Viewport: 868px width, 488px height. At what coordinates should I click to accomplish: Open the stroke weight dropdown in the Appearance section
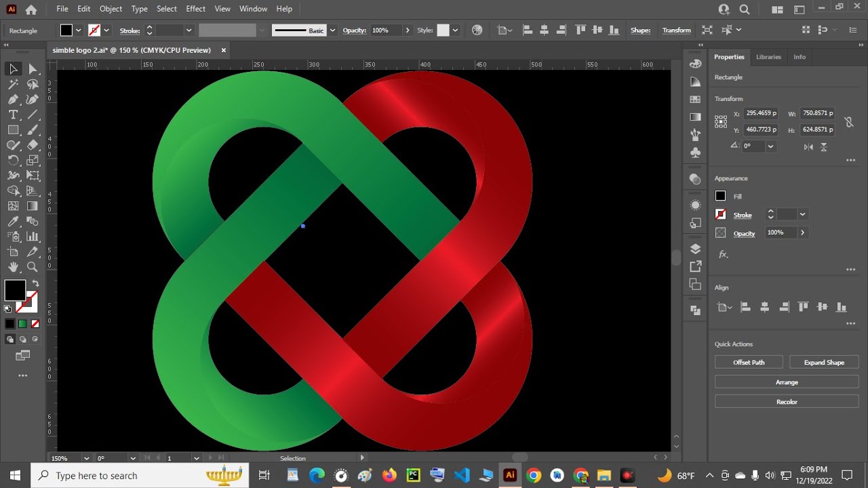[x=802, y=214]
